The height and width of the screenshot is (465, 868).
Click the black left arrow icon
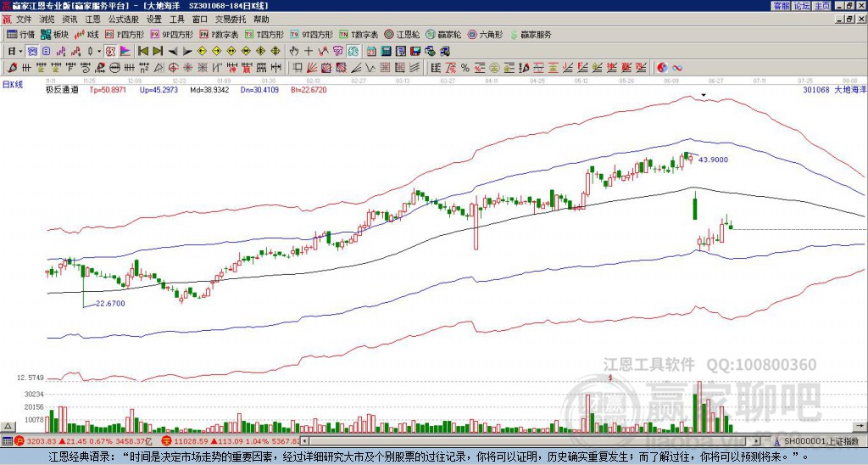(173, 52)
